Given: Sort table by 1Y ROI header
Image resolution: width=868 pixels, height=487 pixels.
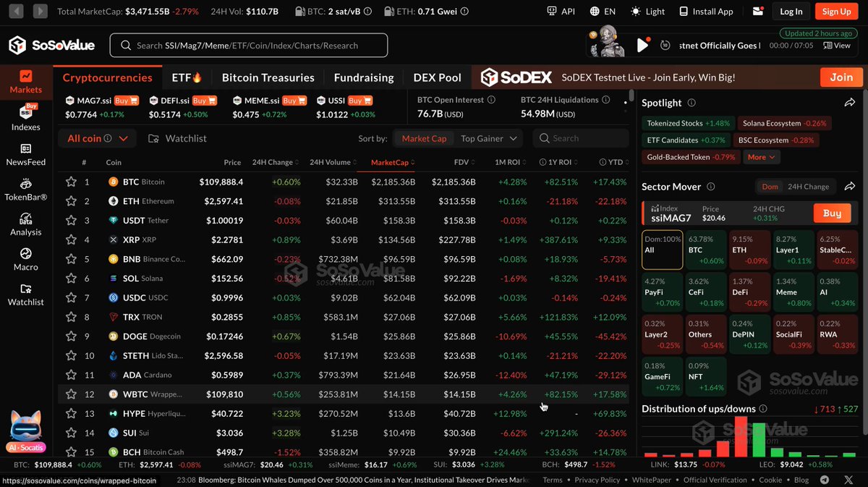Looking at the screenshot, I should 559,163.
